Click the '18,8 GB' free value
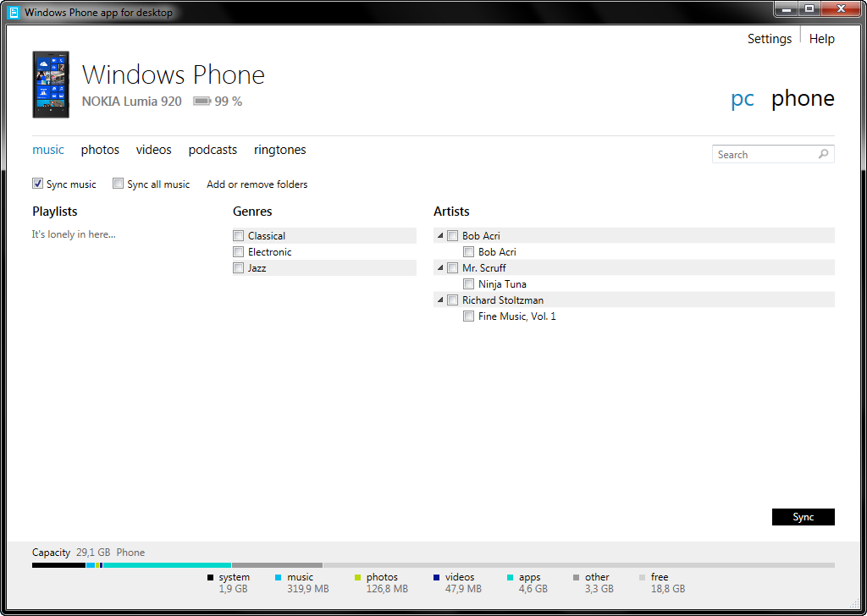The width and height of the screenshot is (867, 616). [668, 589]
